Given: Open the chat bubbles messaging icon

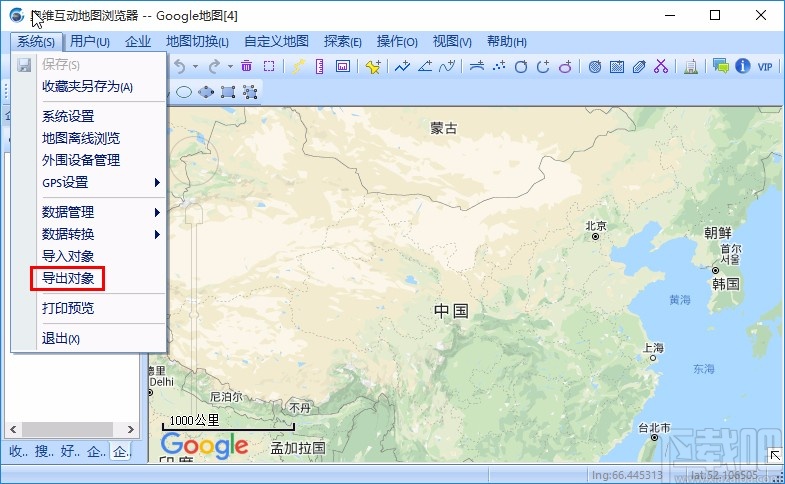Looking at the screenshot, I should click(720, 66).
